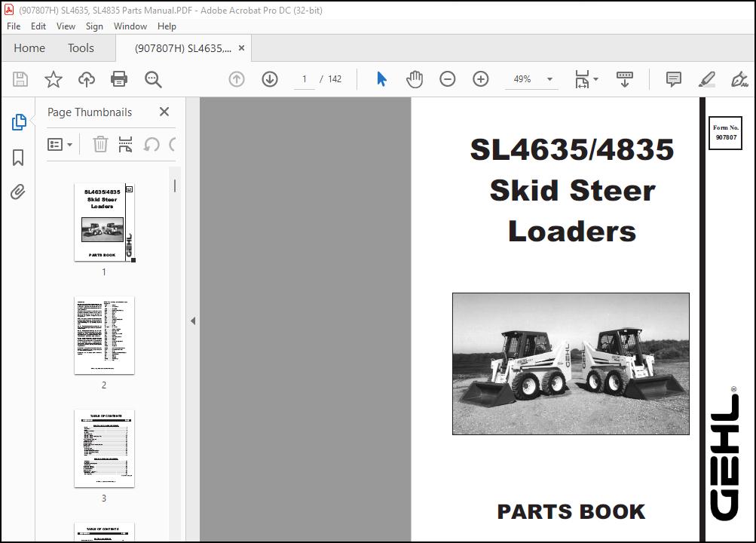Click the thumbnails panel scrollbar
This screenshot has width=756, height=543.
[175, 186]
